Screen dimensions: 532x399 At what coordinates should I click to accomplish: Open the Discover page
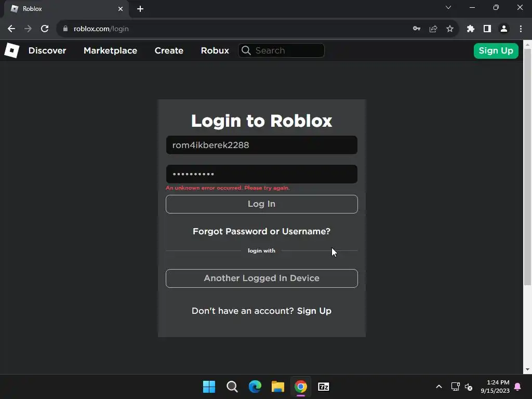pyautogui.click(x=47, y=50)
